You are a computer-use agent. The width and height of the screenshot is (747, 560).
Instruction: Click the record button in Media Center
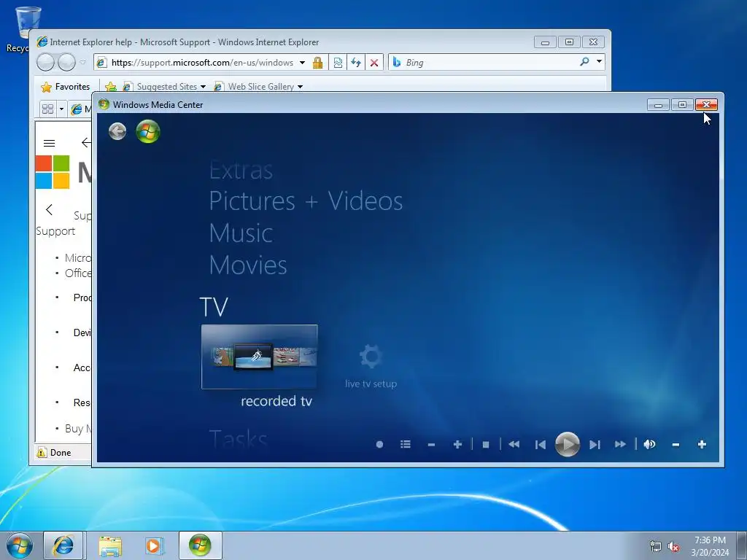(x=379, y=444)
